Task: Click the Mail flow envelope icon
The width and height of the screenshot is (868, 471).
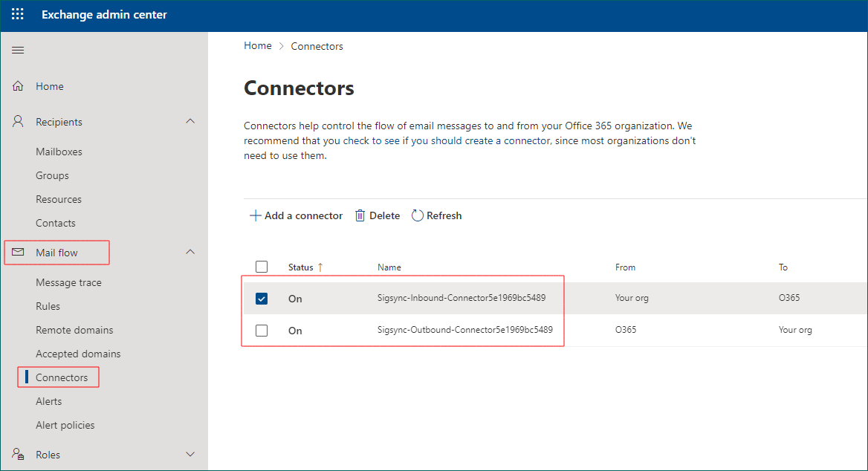Action: tap(19, 253)
